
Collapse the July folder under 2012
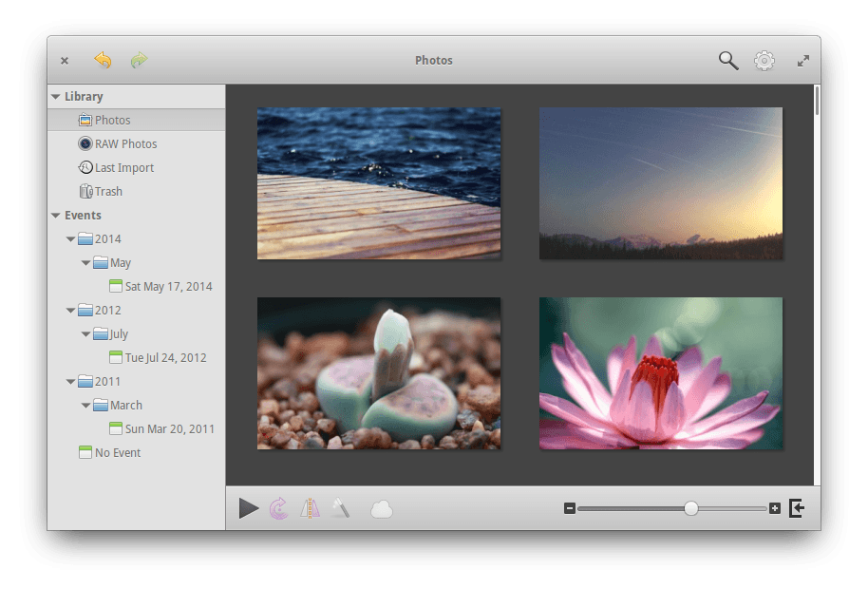85,334
